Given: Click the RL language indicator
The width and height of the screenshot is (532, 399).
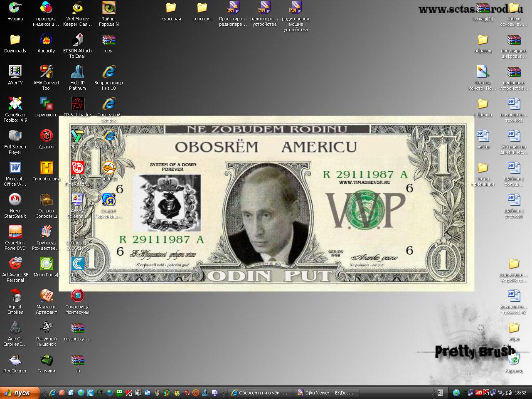Looking at the screenshot, I should point(440,393).
